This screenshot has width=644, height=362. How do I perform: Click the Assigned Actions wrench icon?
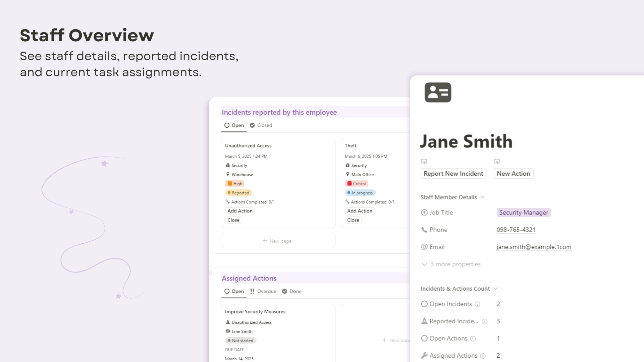(424, 355)
